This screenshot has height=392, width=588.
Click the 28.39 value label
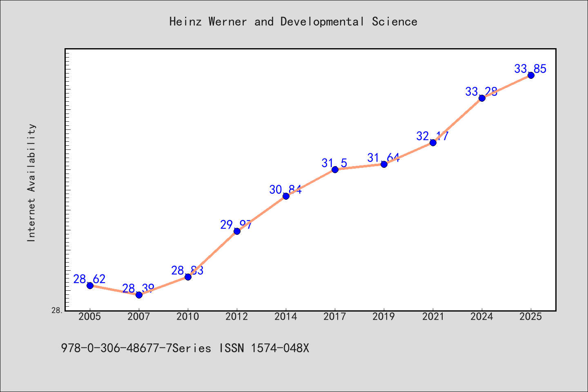point(138,288)
